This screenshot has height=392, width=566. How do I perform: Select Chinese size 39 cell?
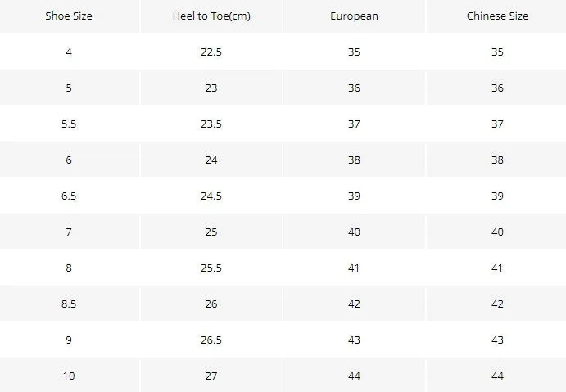(497, 196)
